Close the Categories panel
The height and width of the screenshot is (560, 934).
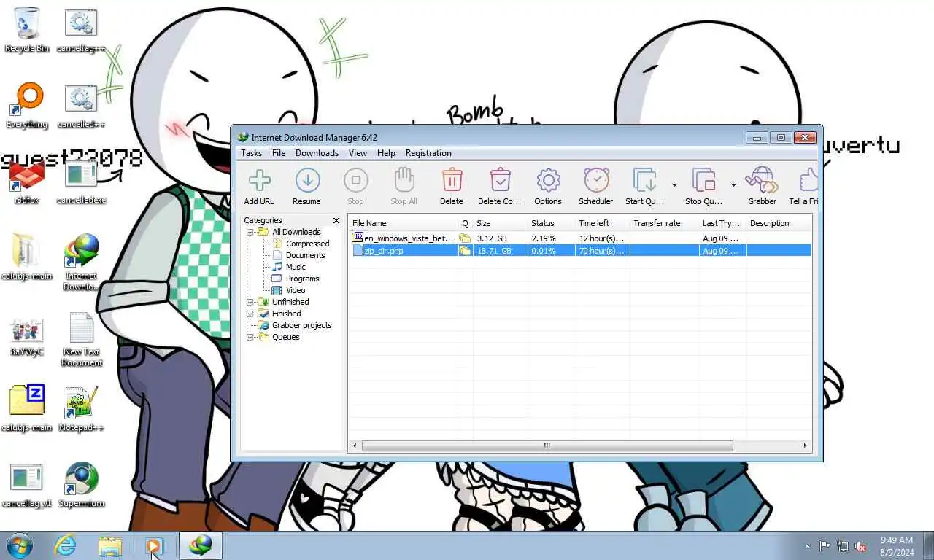tap(336, 220)
